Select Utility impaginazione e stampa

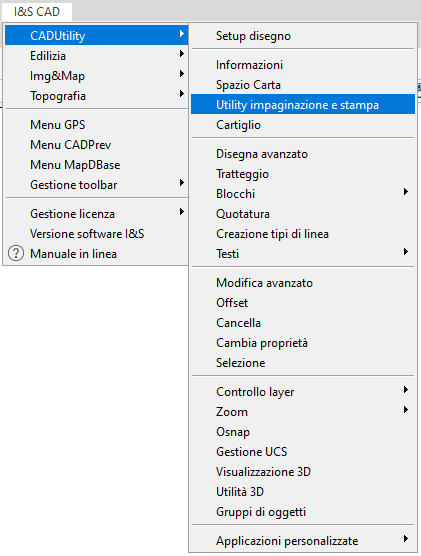(x=303, y=105)
